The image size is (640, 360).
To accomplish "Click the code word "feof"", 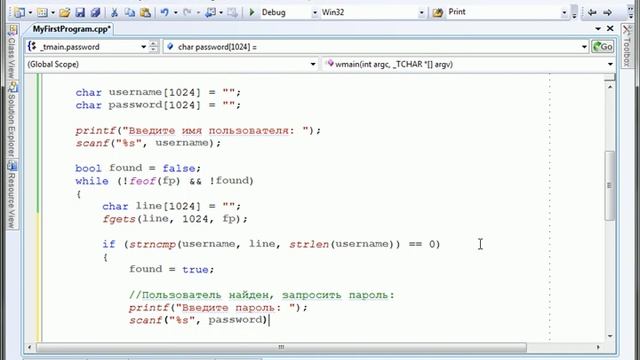I will pos(142,181).
